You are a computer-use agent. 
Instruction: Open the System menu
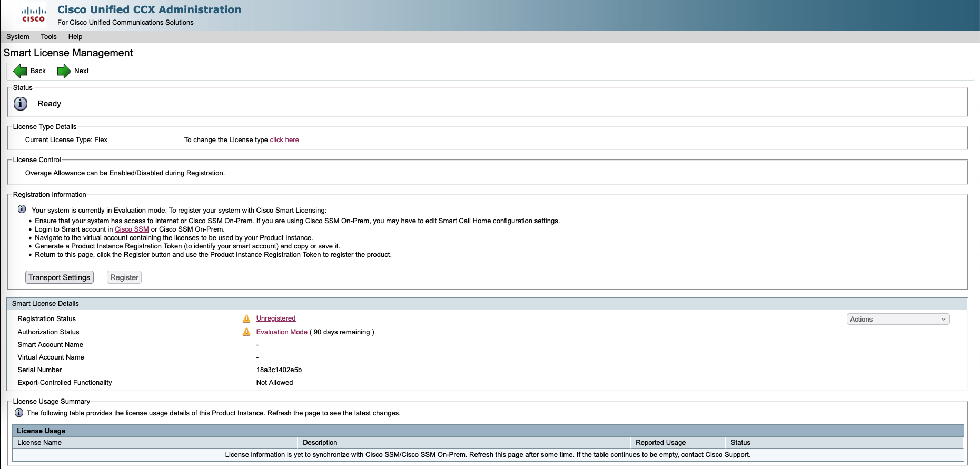pos(17,37)
